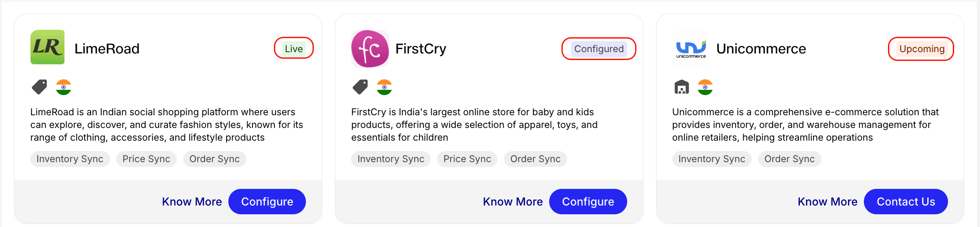This screenshot has height=227, width=980.
Task: Open Know More for FirstCry
Action: (x=513, y=202)
